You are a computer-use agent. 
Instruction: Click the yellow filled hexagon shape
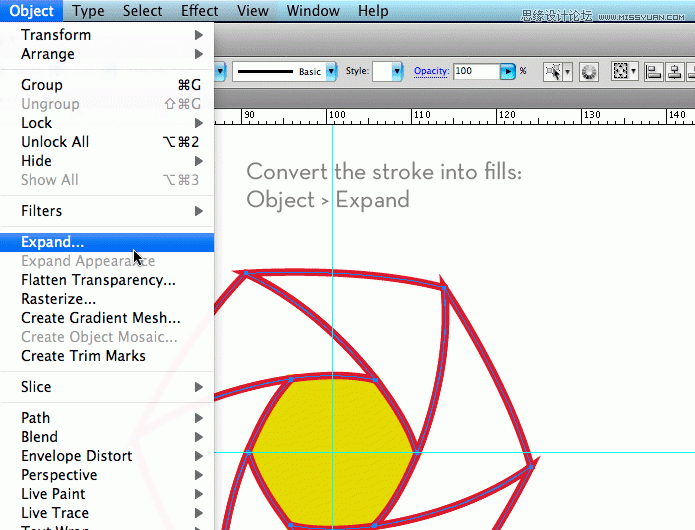(x=332, y=452)
